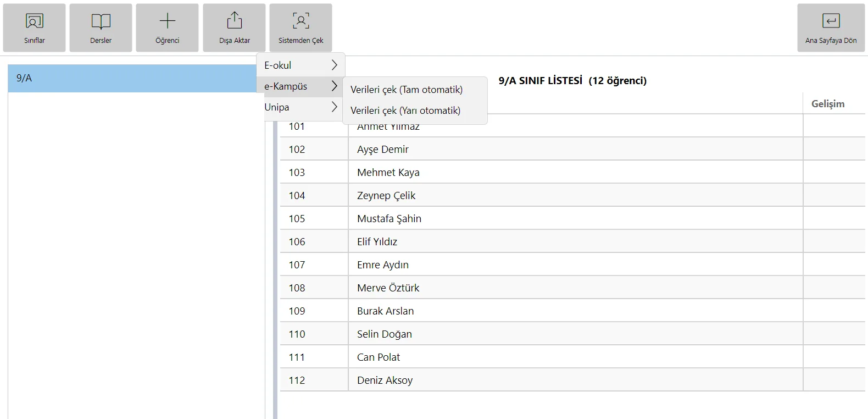Select student Selin Doğan

pyautogui.click(x=385, y=334)
